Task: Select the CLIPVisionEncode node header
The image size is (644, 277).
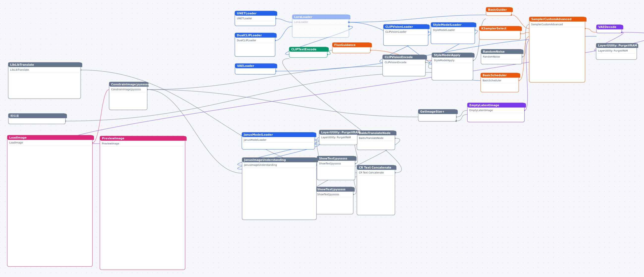Action: point(404,57)
